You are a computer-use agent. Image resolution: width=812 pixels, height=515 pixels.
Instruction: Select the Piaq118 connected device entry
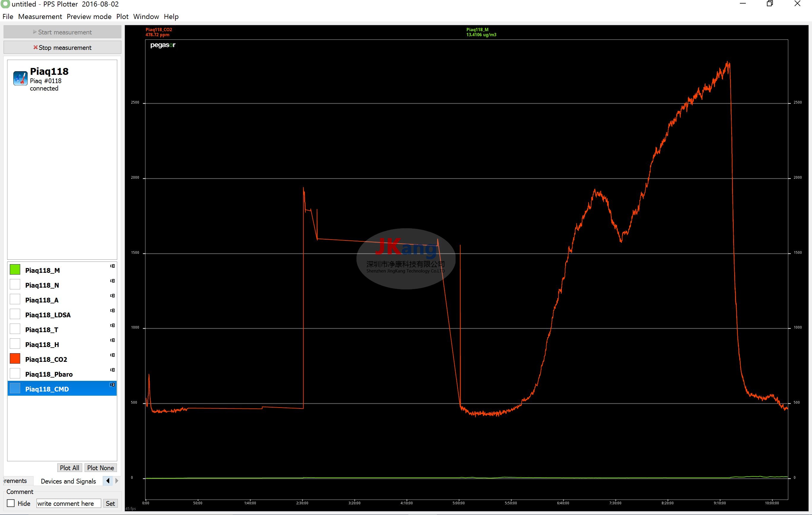click(62, 79)
